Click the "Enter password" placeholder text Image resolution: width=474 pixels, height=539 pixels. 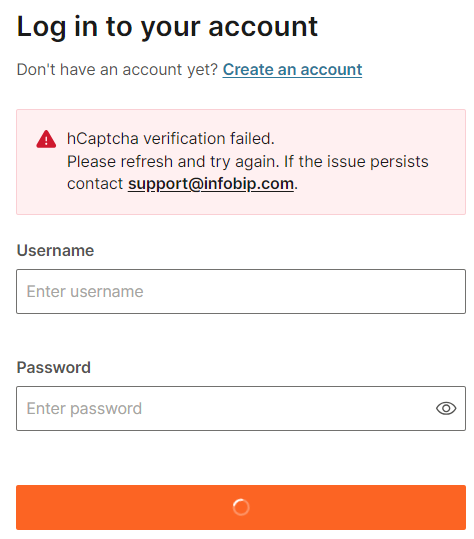click(84, 409)
